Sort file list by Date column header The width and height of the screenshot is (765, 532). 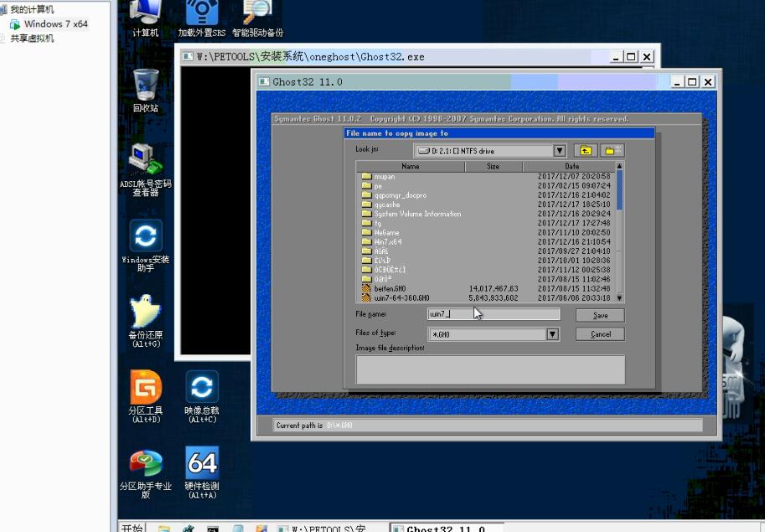pos(571,167)
